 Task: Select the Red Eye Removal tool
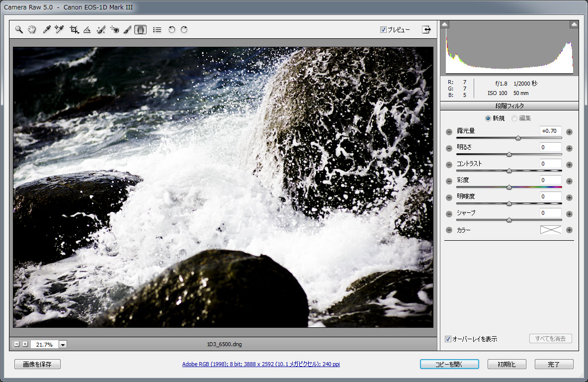click(x=115, y=30)
